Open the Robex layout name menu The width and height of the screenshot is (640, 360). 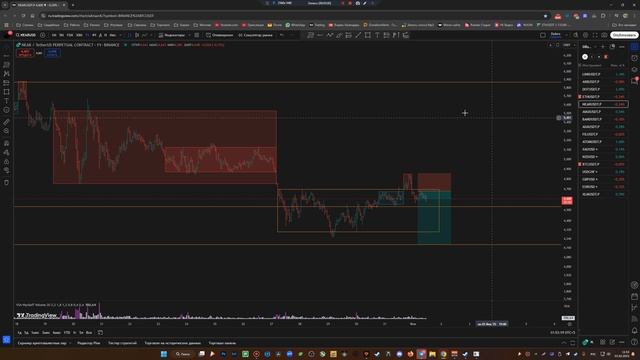tap(556, 35)
